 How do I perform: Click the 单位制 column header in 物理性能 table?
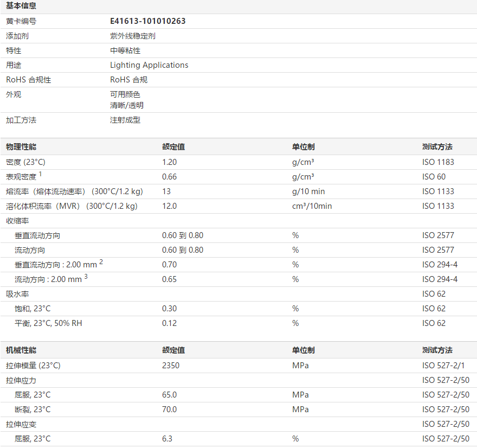coord(303,147)
